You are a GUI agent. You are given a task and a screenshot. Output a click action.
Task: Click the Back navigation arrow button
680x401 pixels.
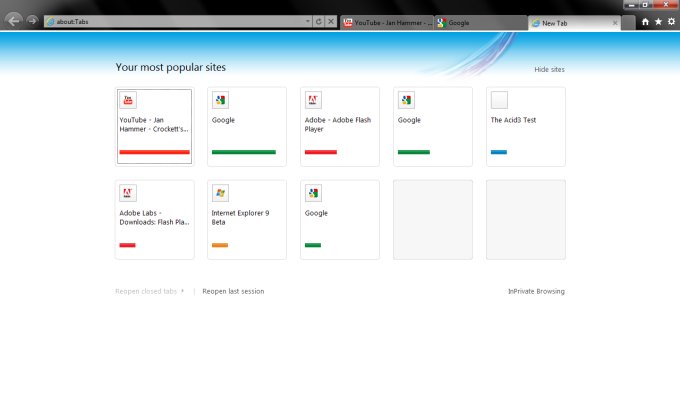pyautogui.click(x=13, y=20)
